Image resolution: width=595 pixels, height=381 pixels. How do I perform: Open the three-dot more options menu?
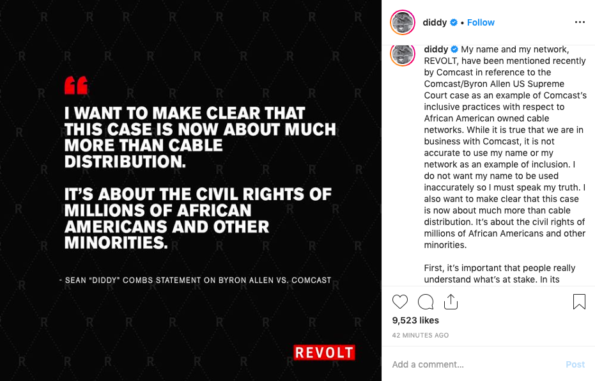click(x=580, y=22)
